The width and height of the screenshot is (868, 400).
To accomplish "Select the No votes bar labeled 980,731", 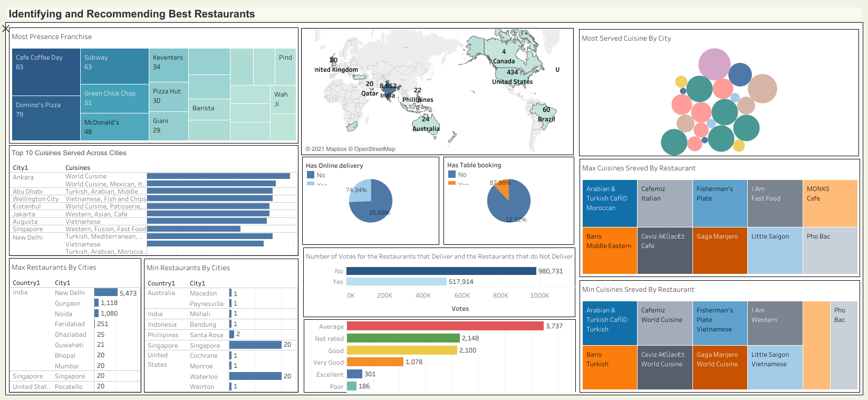I will tap(441, 271).
